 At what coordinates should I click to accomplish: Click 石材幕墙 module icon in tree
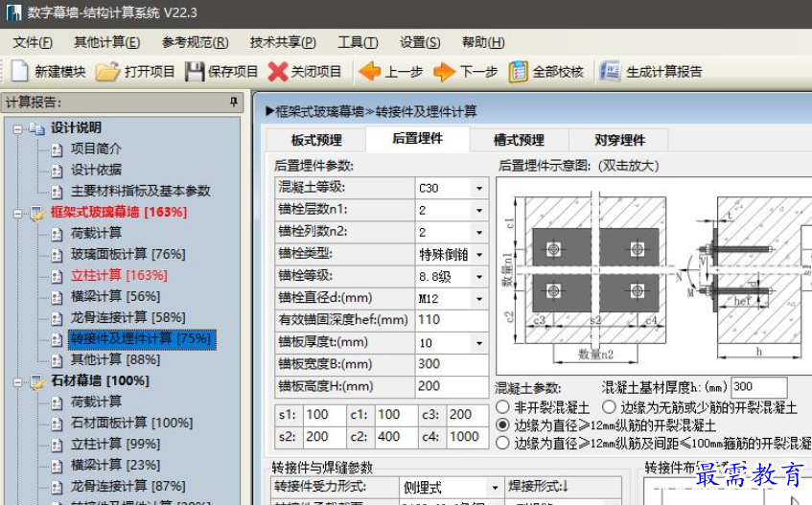tap(37, 381)
